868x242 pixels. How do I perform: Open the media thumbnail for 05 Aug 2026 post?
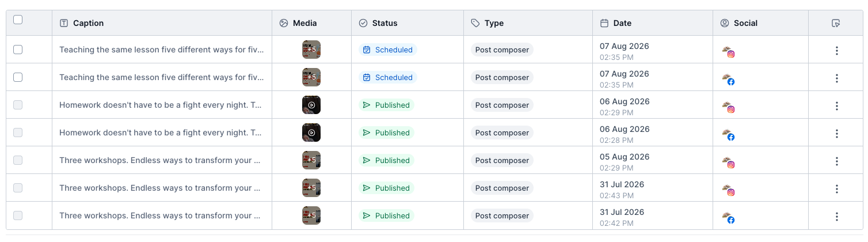point(311,160)
